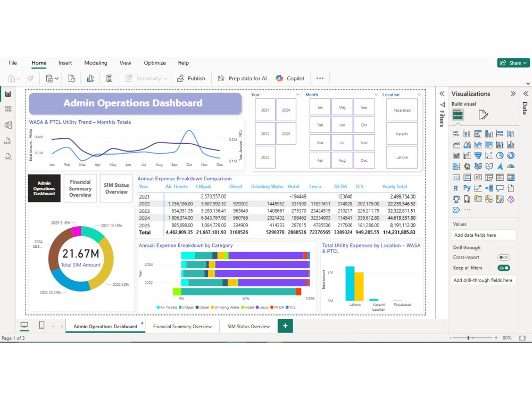This screenshot has height=399, width=532.
Task: Select the card visual icon
Action: 456,178
